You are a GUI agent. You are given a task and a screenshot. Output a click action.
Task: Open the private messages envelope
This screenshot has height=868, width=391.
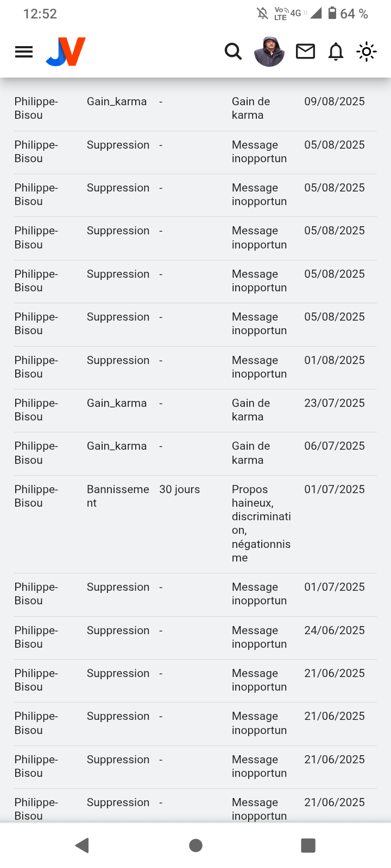click(x=305, y=52)
